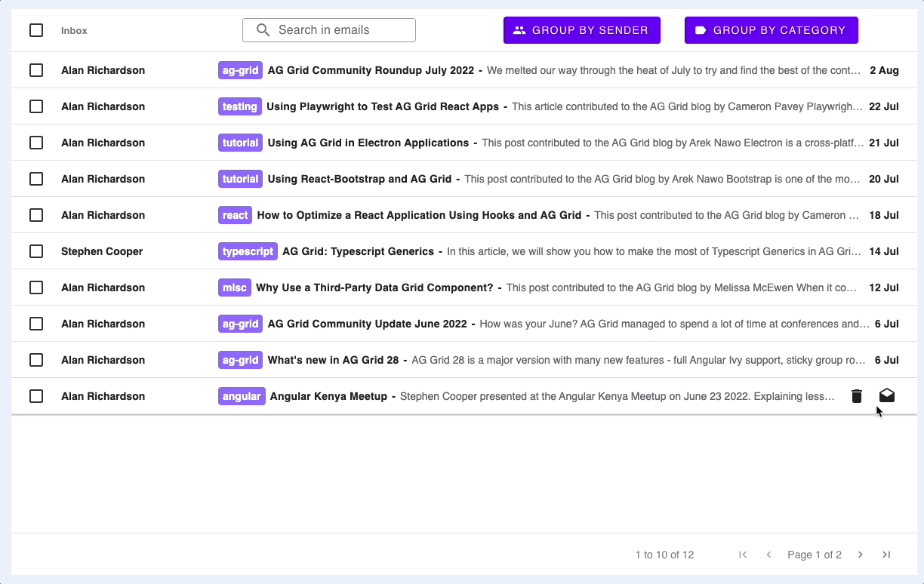
Task: Open How to Optimize a React Application email
Action: point(419,215)
